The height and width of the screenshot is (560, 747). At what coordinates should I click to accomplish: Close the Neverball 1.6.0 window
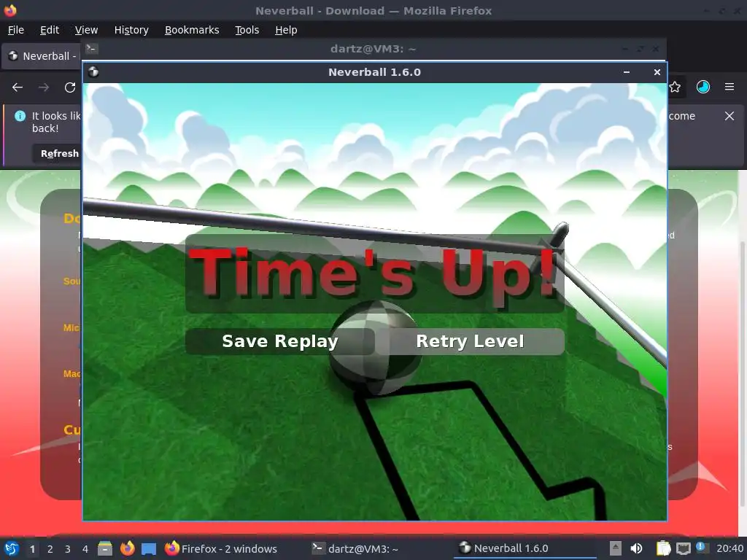657,72
